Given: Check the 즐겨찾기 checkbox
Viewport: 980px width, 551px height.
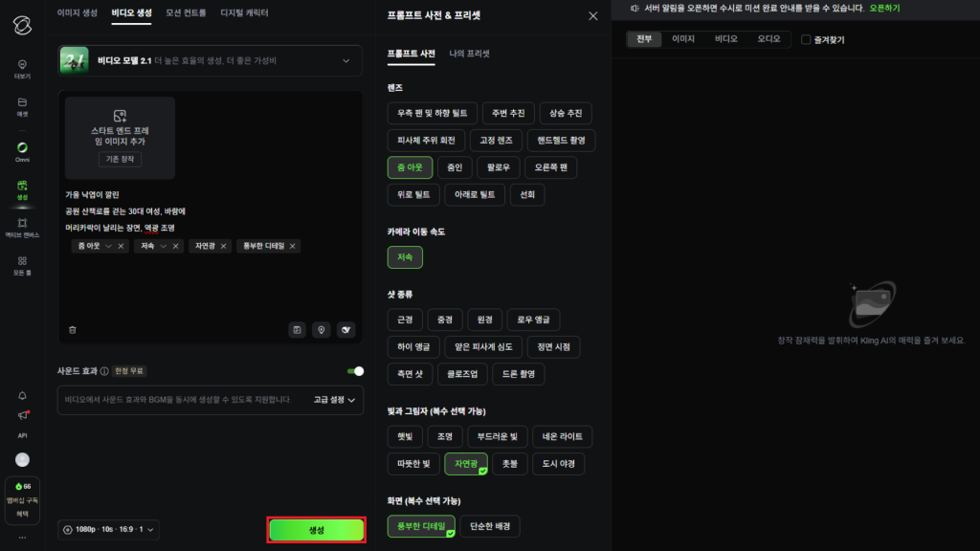Looking at the screenshot, I should (x=805, y=39).
